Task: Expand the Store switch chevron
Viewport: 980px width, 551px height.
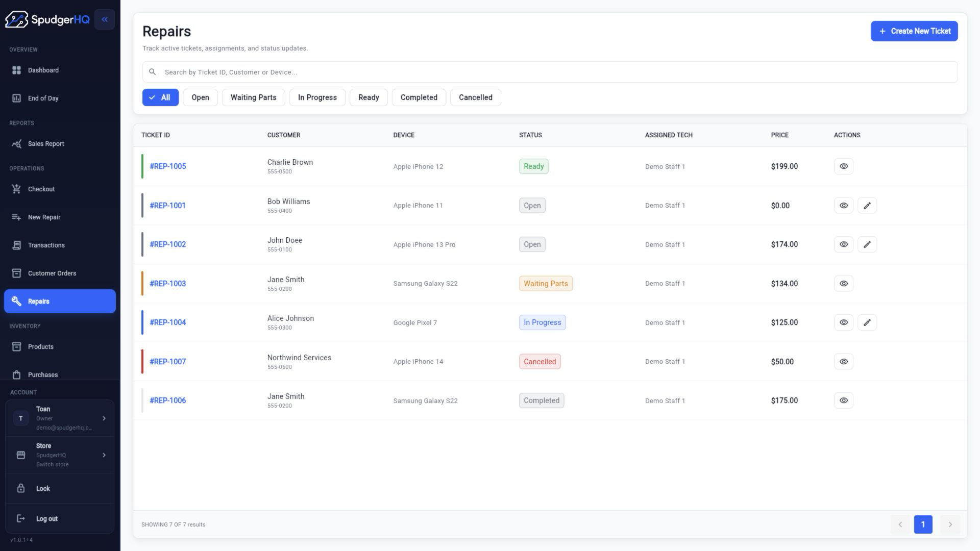Action: (x=104, y=455)
